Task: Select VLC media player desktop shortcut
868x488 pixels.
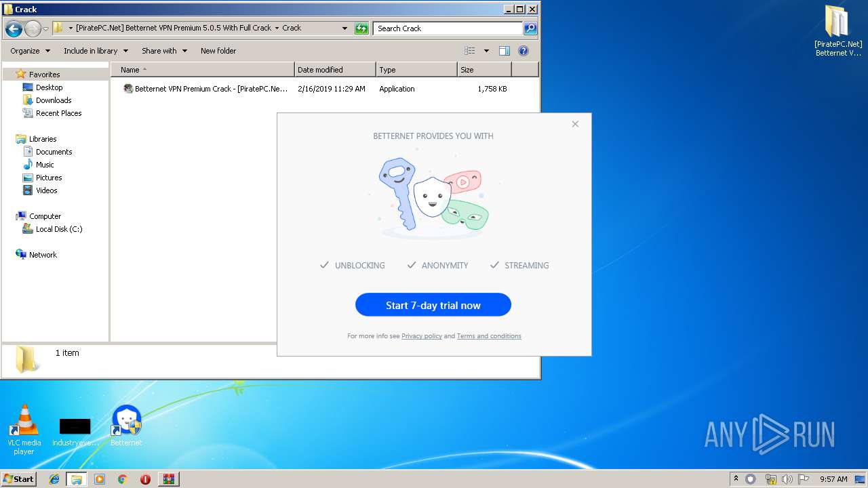Action: [x=24, y=430]
